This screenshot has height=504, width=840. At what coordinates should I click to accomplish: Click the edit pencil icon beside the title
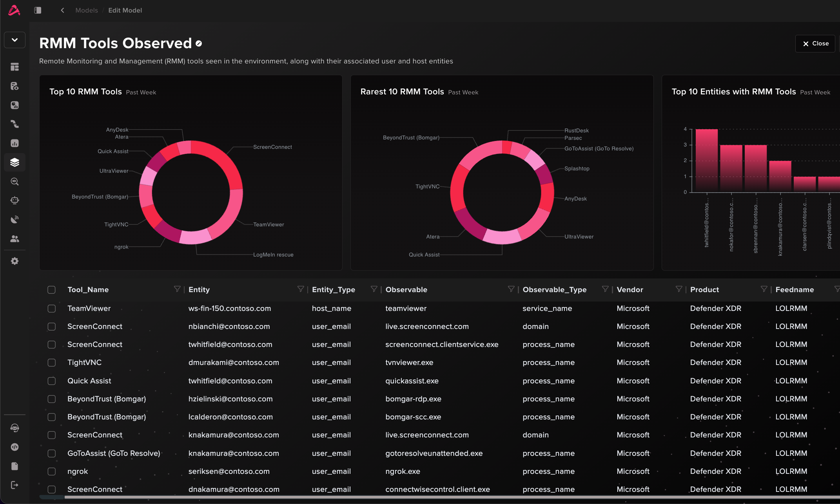click(199, 43)
